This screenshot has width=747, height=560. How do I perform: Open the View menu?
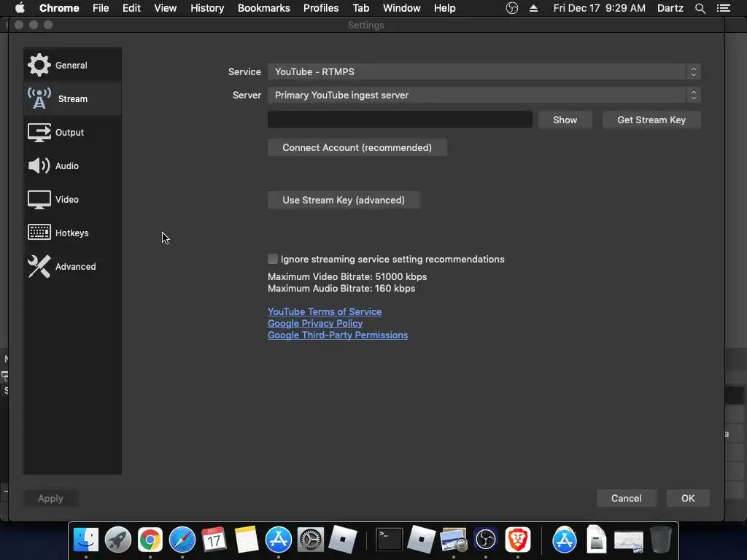coord(166,8)
